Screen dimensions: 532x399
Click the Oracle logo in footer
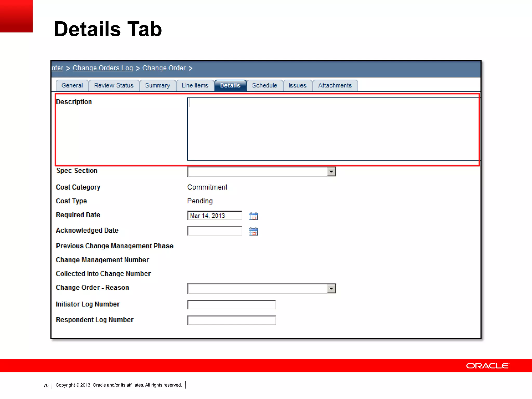pos(488,366)
